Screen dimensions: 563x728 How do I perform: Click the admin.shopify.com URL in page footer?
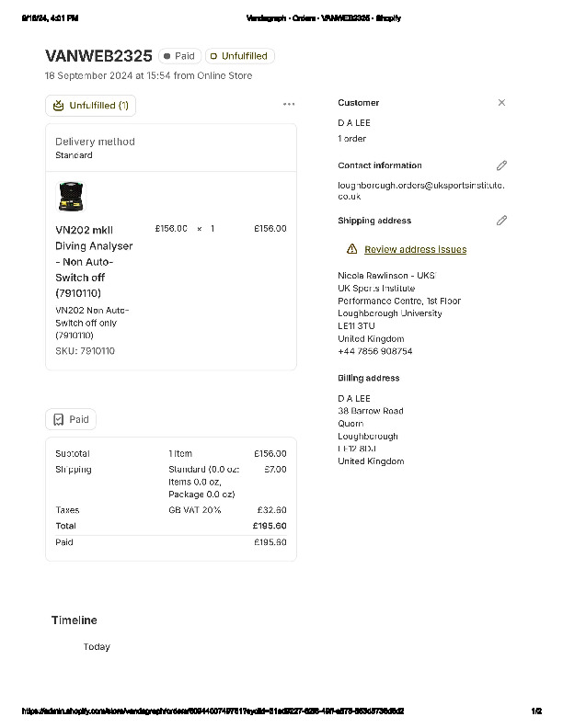(213, 711)
